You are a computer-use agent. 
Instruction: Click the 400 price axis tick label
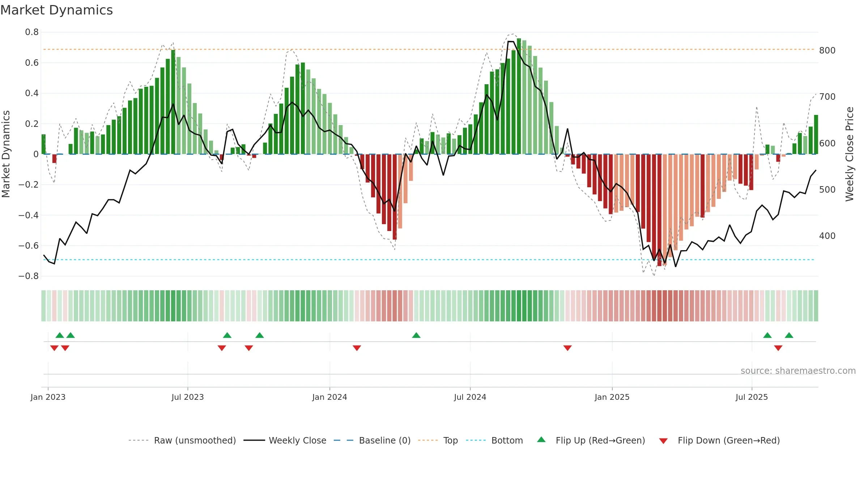[x=827, y=236]
